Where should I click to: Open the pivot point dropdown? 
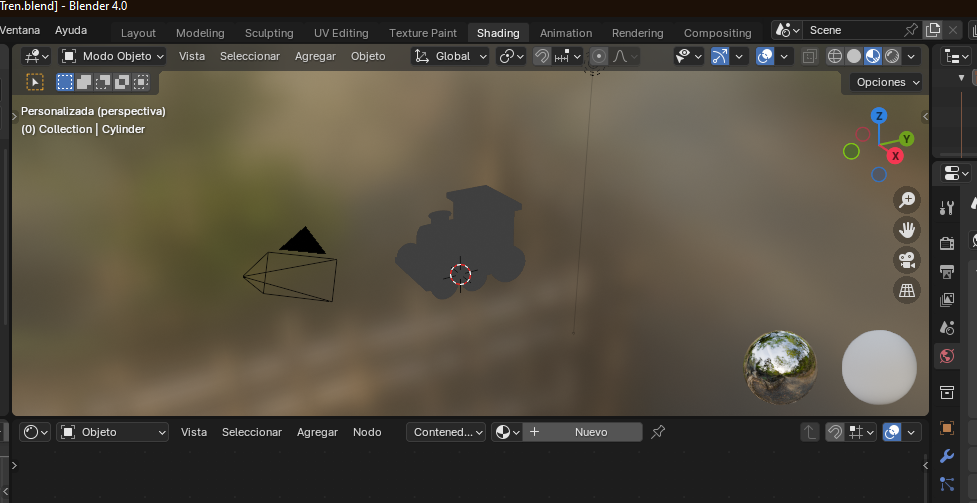click(511, 56)
